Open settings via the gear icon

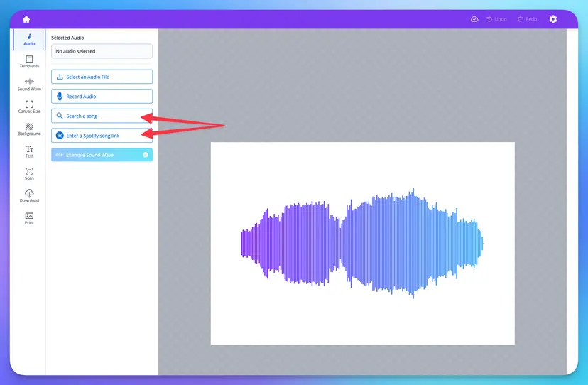click(x=553, y=19)
